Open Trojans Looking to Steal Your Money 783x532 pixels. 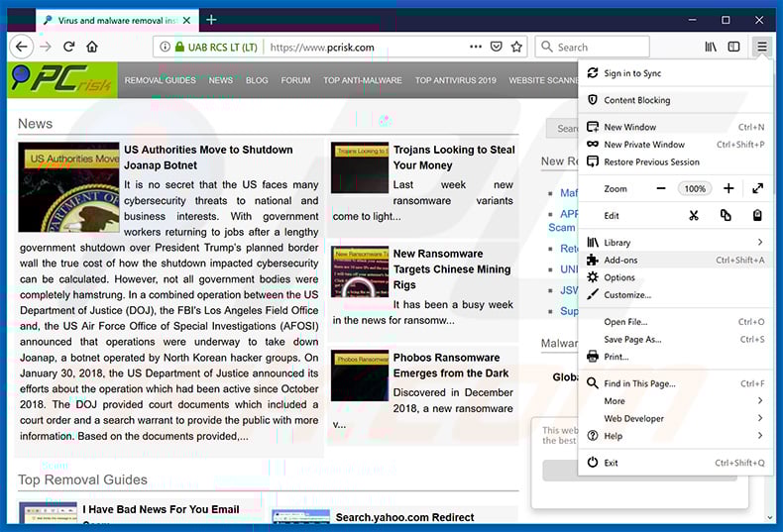click(454, 158)
